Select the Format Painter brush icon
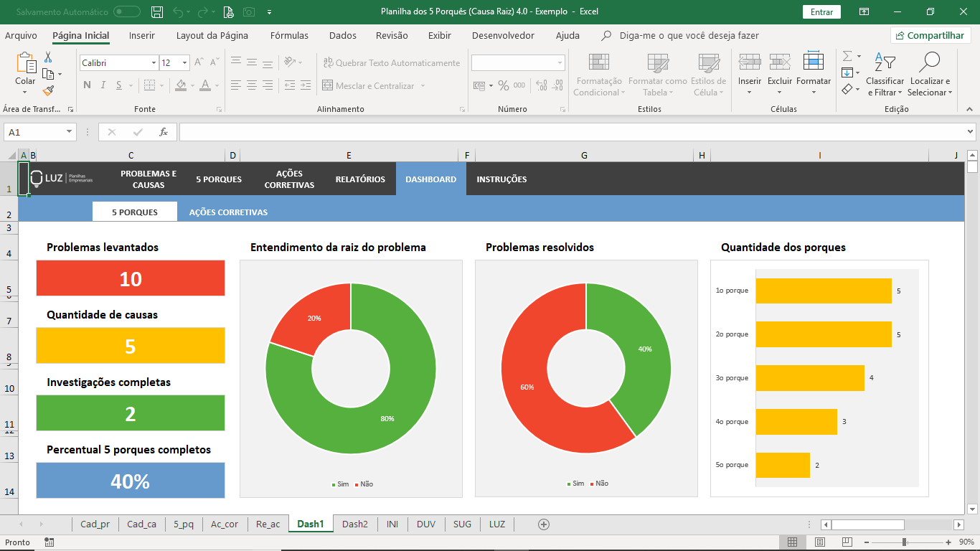The width and height of the screenshot is (980, 551). [x=48, y=90]
